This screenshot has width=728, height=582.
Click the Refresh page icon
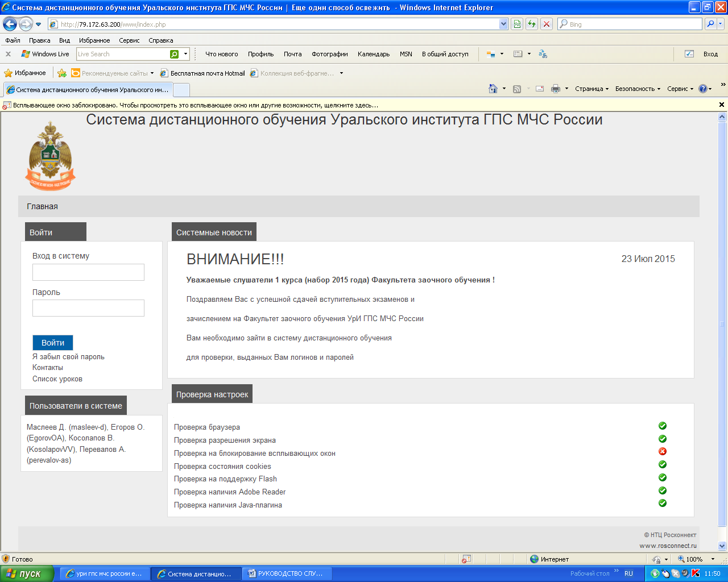[532, 24]
